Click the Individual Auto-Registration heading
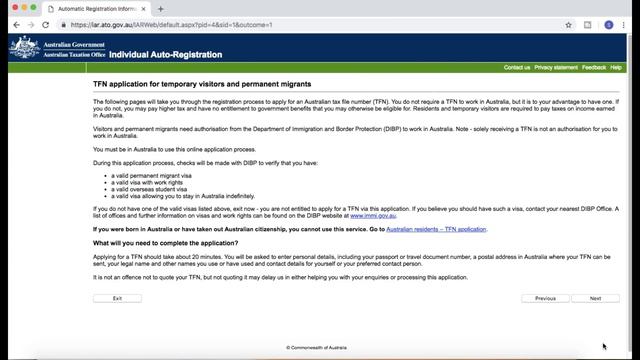 click(x=166, y=55)
